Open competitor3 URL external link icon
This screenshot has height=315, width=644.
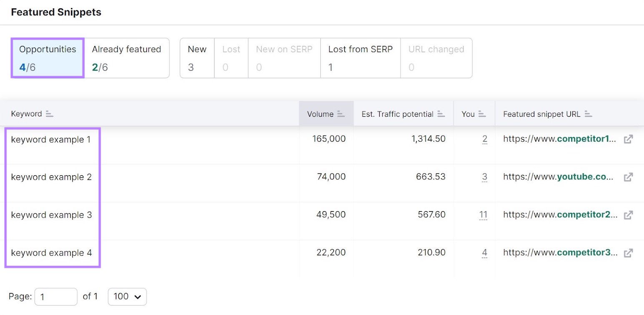point(628,253)
